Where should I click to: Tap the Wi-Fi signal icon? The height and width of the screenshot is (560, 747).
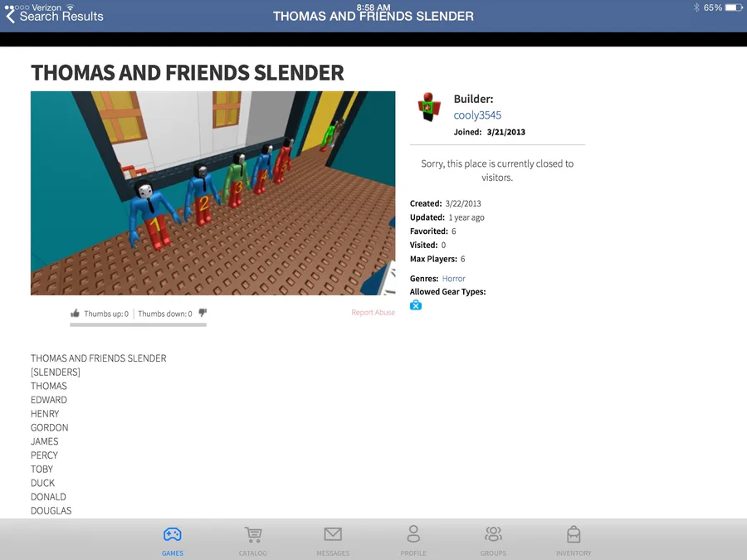(x=71, y=7)
